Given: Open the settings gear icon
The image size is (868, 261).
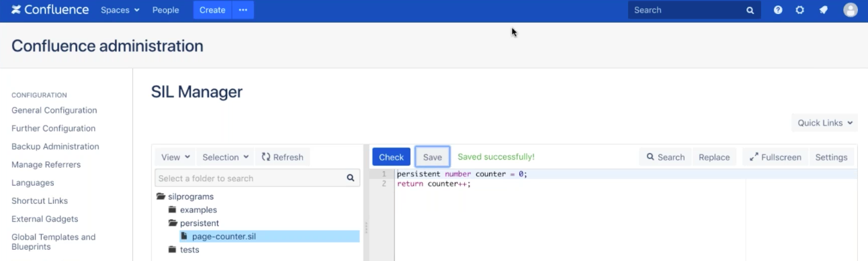Looking at the screenshot, I should click(x=800, y=10).
